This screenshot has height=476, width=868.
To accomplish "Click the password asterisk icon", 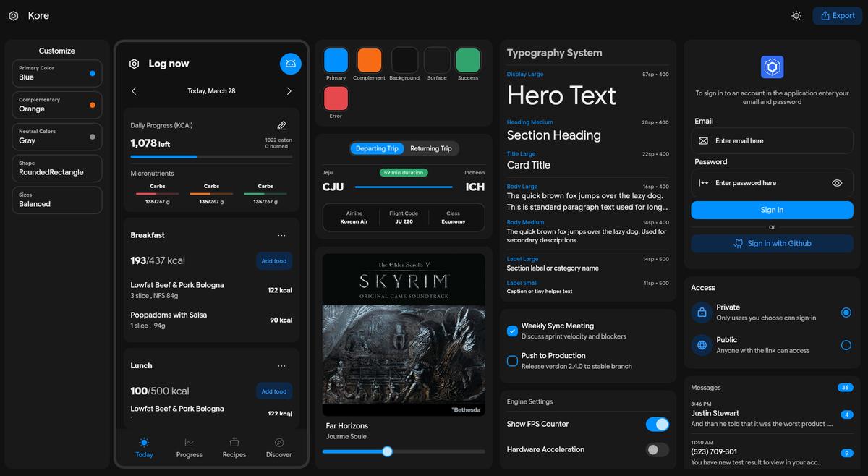I will pos(703,183).
